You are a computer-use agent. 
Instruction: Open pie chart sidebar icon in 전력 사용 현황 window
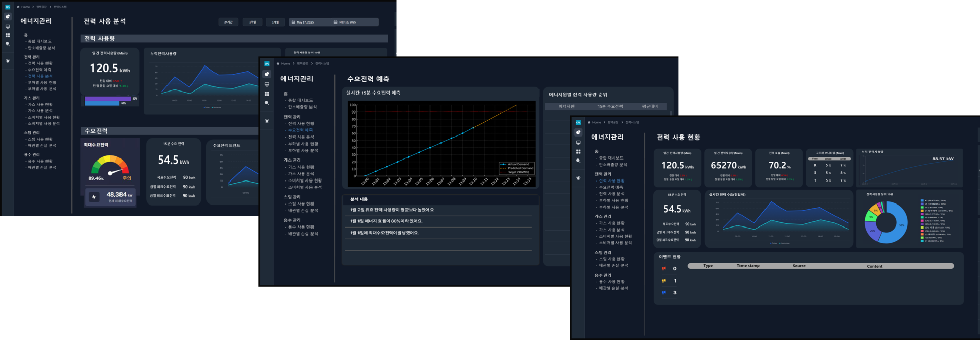[578, 132]
